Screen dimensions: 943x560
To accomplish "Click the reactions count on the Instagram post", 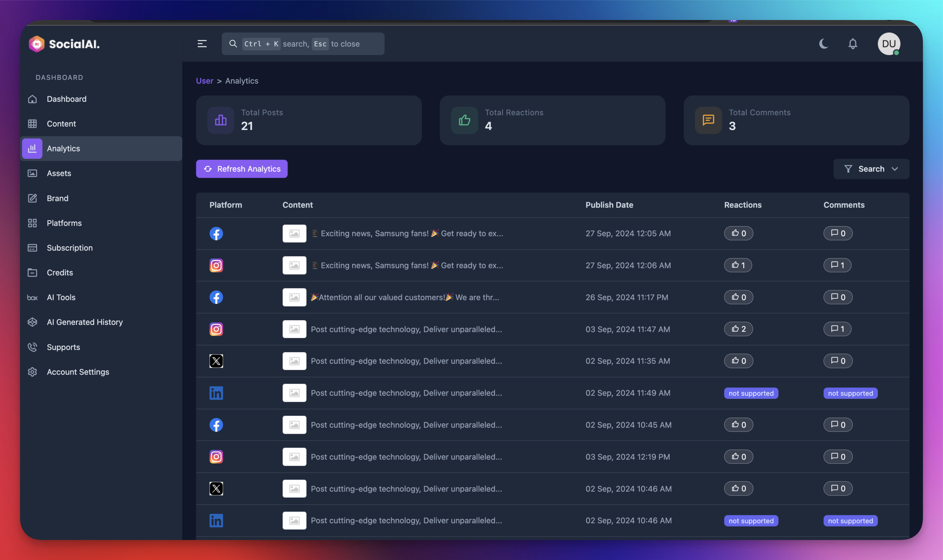I will click(x=738, y=265).
